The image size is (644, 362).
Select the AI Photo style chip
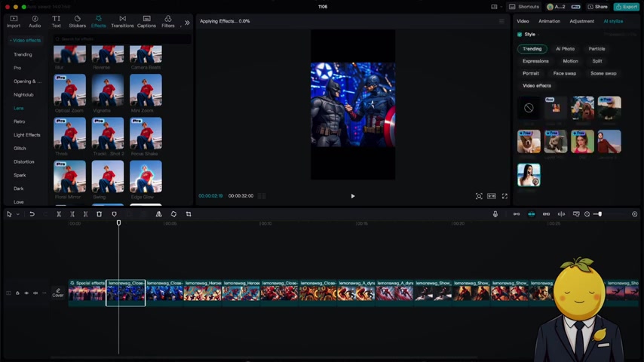(565, 49)
